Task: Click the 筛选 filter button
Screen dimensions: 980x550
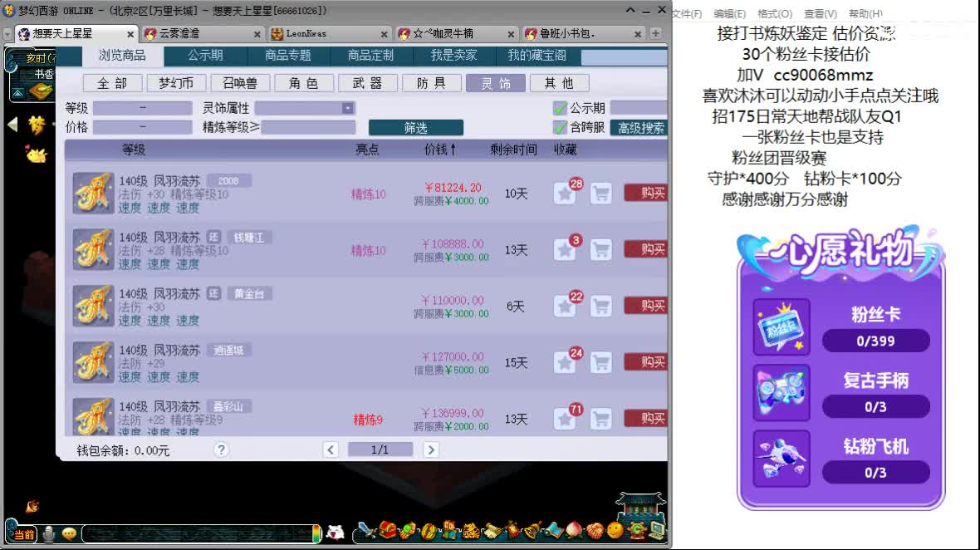Action: (417, 128)
